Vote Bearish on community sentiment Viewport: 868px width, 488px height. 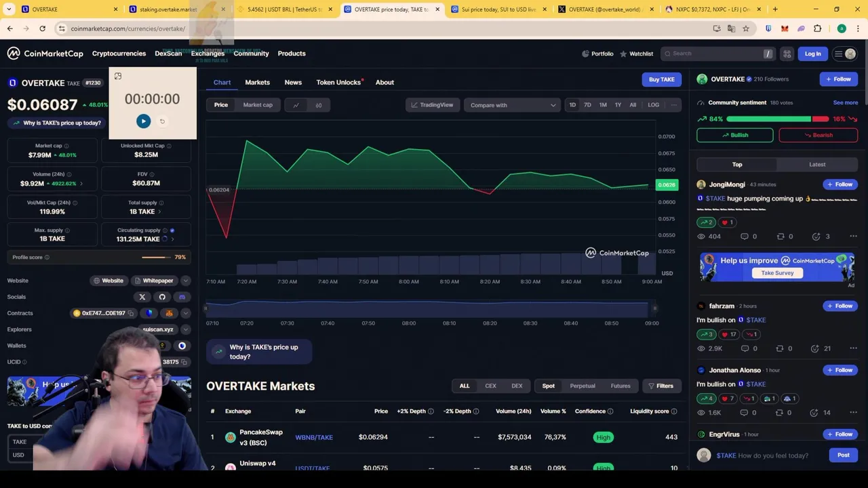tap(818, 135)
